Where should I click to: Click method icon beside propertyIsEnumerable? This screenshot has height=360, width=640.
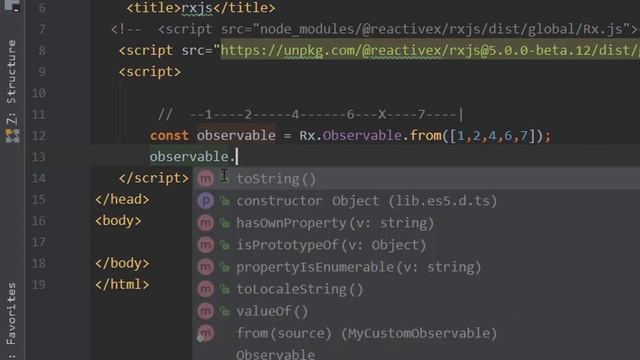coord(205,267)
